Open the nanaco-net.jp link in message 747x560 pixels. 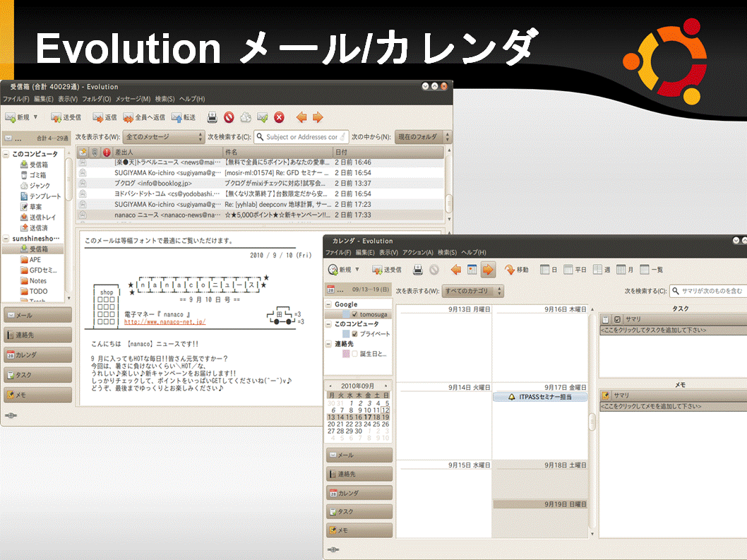(x=165, y=322)
